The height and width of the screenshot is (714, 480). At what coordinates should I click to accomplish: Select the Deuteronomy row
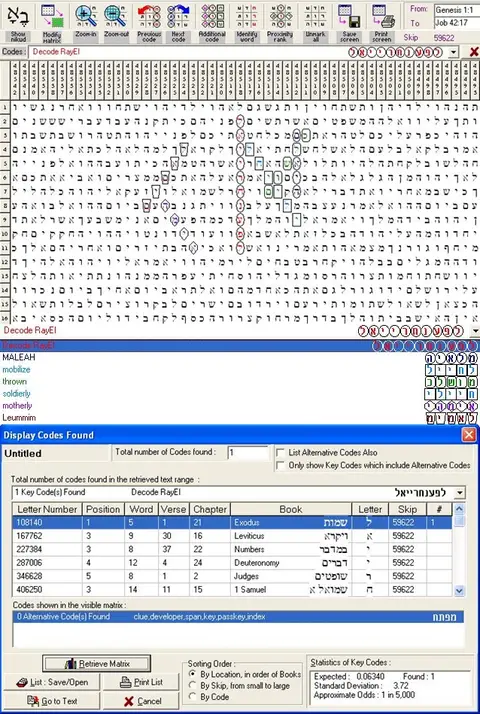[232, 563]
